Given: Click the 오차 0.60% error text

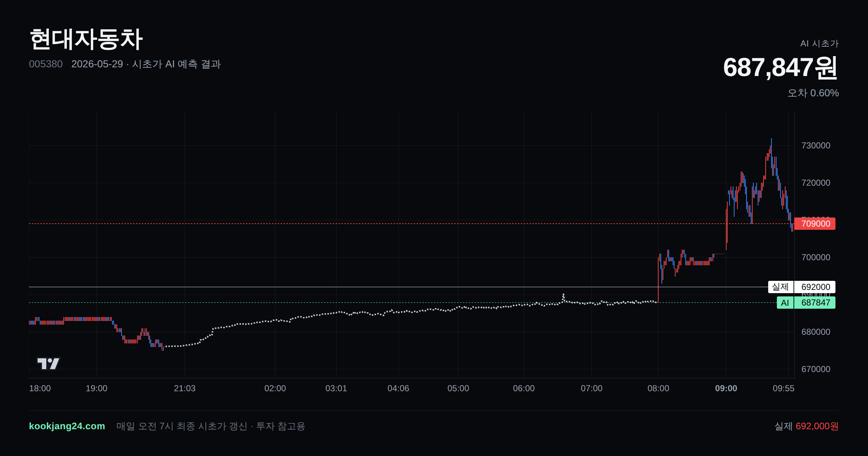Looking at the screenshot, I should pyautogui.click(x=813, y=93).
